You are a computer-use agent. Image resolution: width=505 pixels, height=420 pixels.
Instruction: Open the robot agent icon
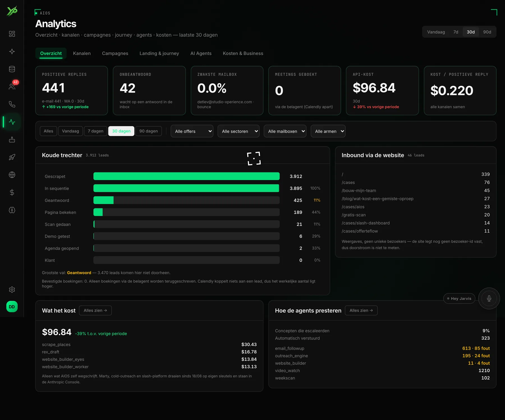pos(12,140)
